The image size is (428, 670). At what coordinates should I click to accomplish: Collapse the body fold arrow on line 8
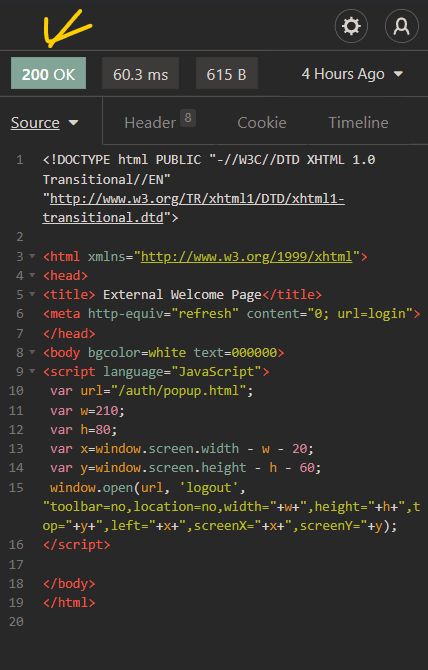click(32, 353)
